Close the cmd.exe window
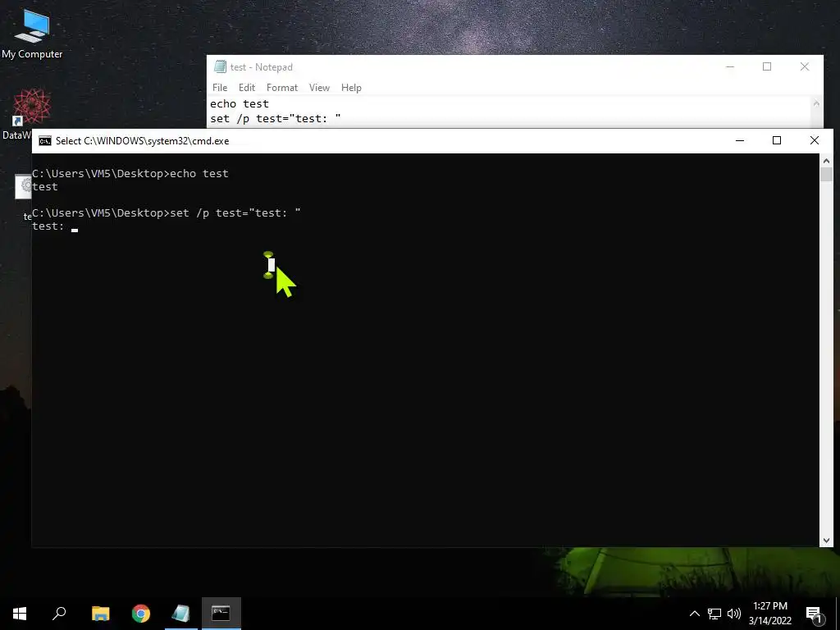The height and width of the screenshot is (630, 840). (815, 140)
